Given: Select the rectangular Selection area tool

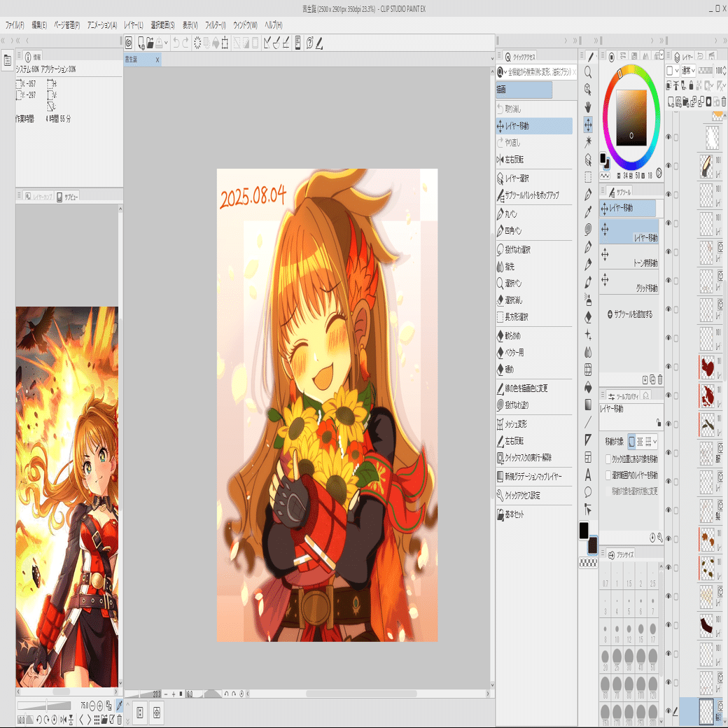Looking at the screenshot, I should point(588,177).
